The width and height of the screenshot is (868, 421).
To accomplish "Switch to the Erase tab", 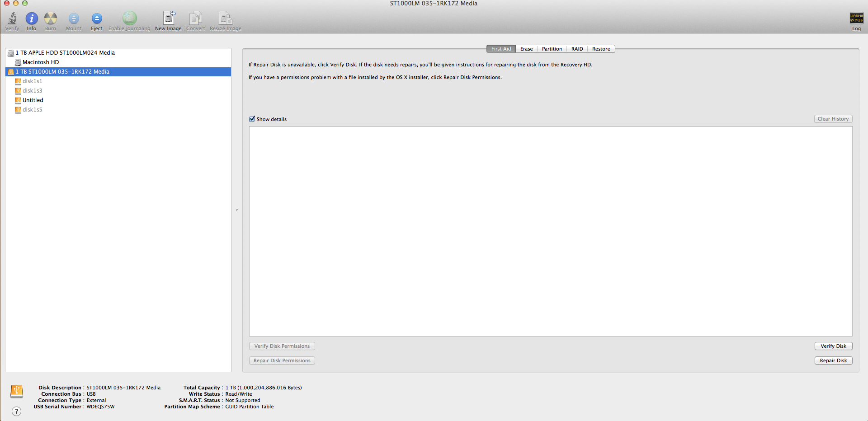I will click(526, 49).
